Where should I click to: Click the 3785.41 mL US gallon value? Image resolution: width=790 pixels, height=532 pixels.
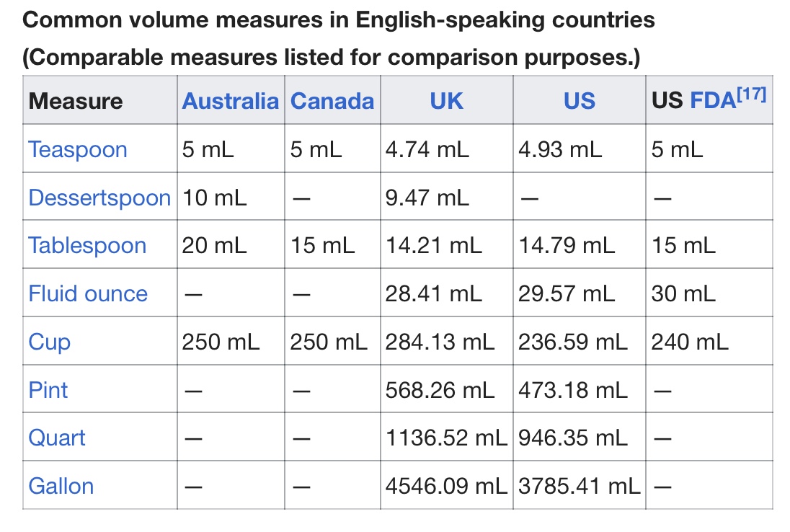(x=580, y=486)
